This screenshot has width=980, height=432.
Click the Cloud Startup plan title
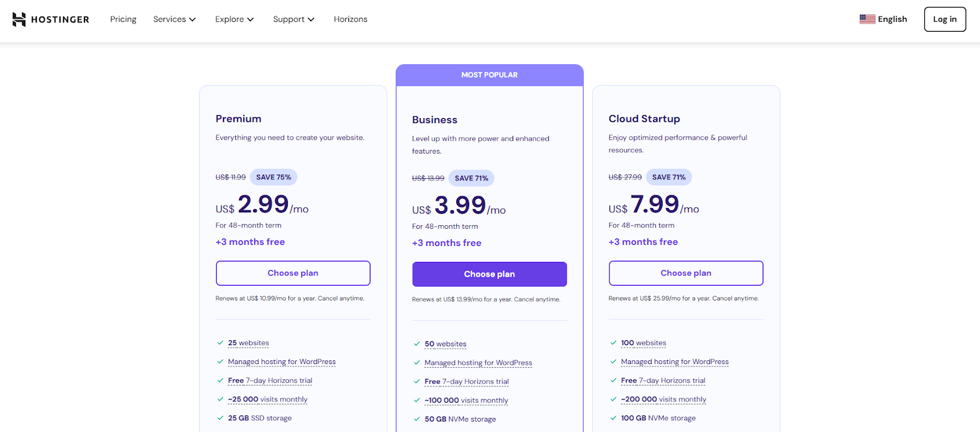click(x=644, y=119)
